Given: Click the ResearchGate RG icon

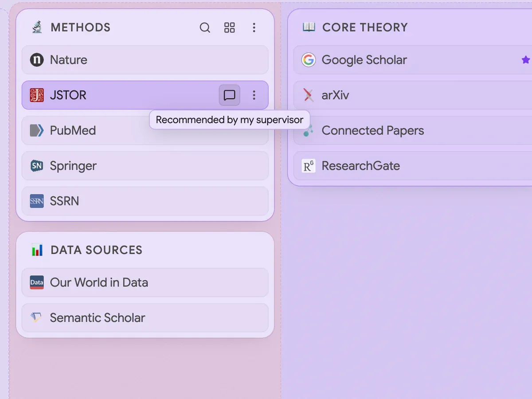Looking at the screenshot, I should click(x=309, y=166).
